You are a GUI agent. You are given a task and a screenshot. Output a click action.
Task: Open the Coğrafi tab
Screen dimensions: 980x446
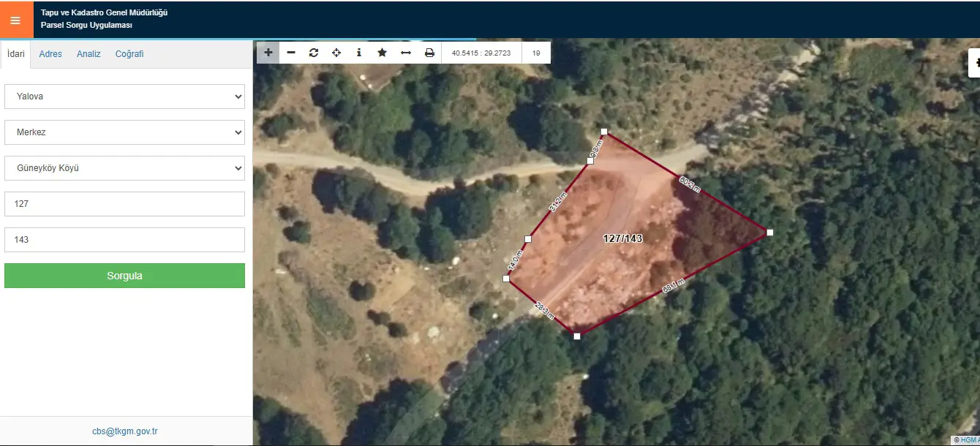(x=129, y=54)
